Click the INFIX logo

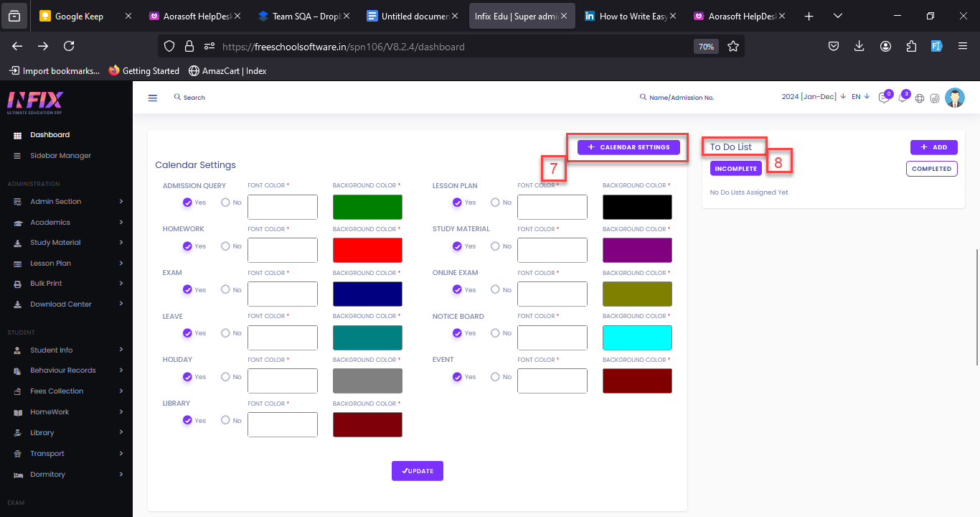tap(35, 103)
